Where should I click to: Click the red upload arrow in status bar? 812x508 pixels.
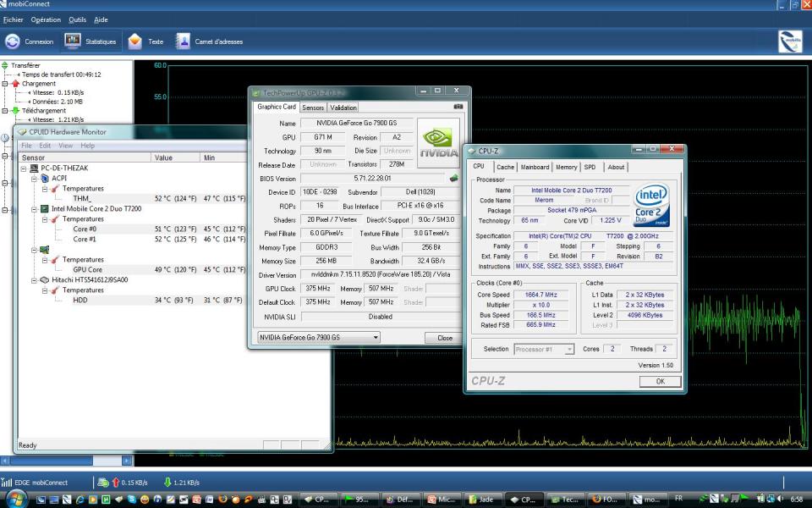click(116, 482)
